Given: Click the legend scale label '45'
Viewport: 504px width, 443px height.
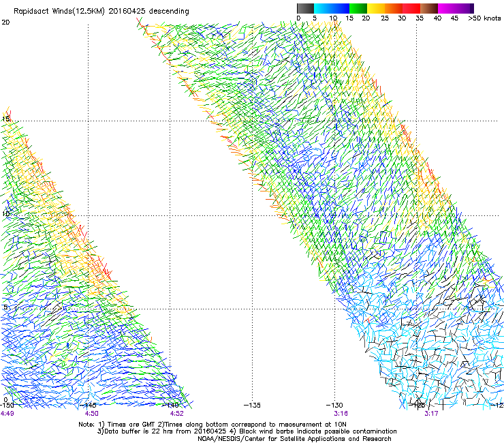Looking at the screenshot, I should [x=454, y=18].
